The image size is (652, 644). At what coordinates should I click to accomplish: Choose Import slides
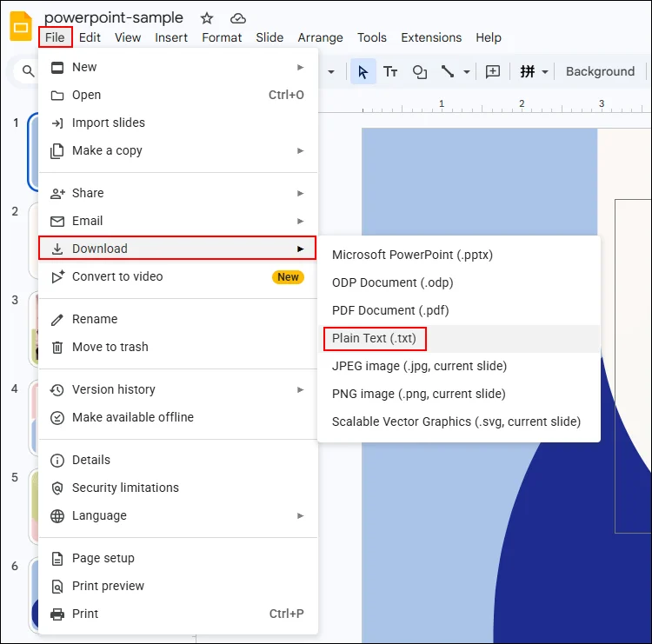(x=178, y=123)
